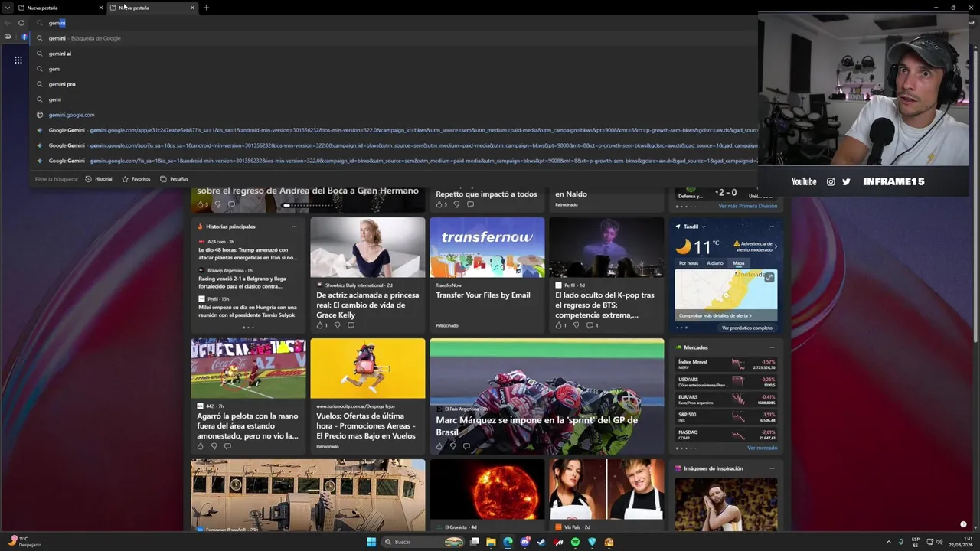Click the browser back arrow

[8, 23]
